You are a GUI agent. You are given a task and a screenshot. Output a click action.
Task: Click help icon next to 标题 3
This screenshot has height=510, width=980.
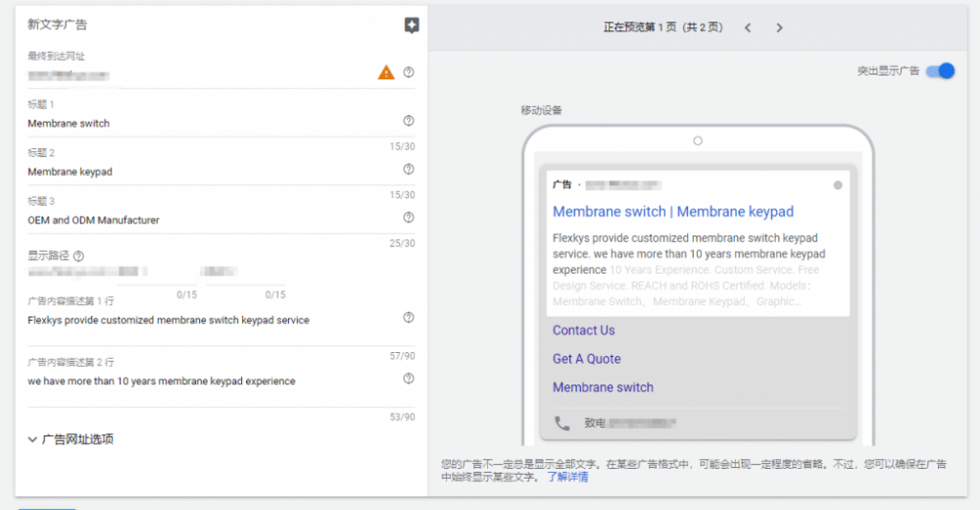coord(409,217)
